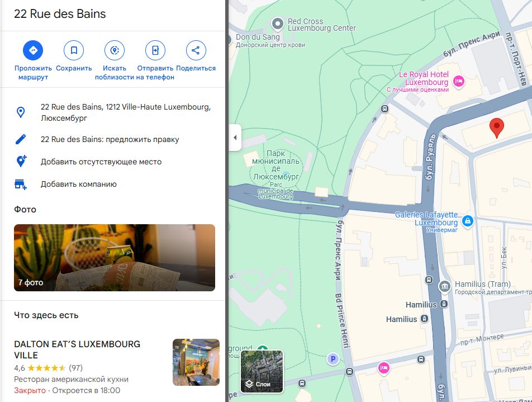Click the red location marker on the map

point(496,127)
